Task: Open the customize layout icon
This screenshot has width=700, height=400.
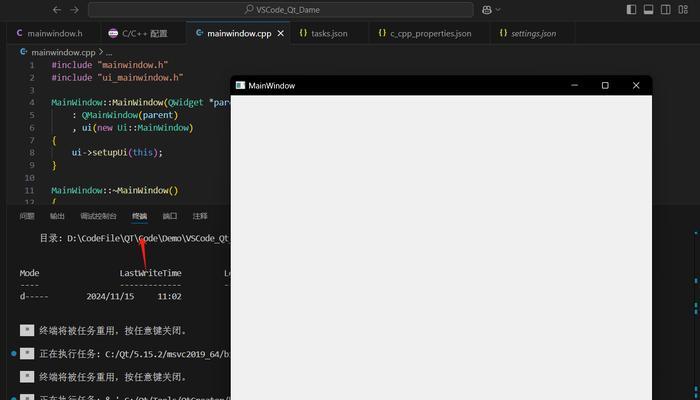Action: 683,10
